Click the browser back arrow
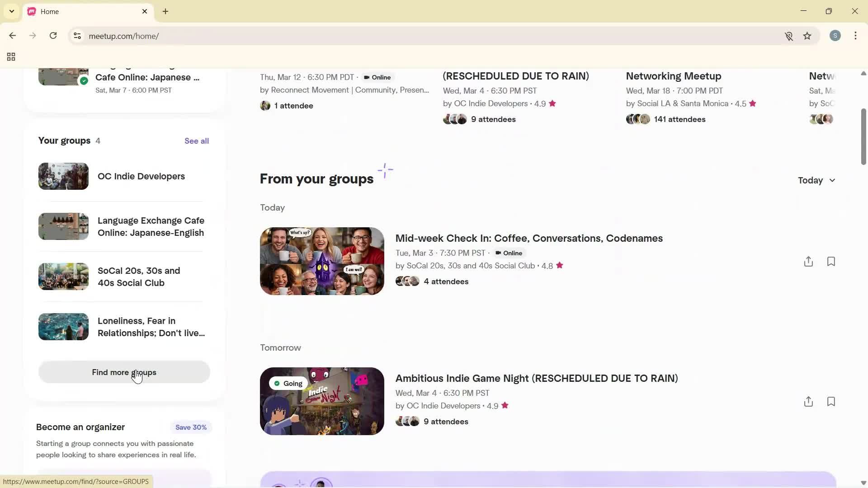Screen dimensions: 868x488 point(12,36)
